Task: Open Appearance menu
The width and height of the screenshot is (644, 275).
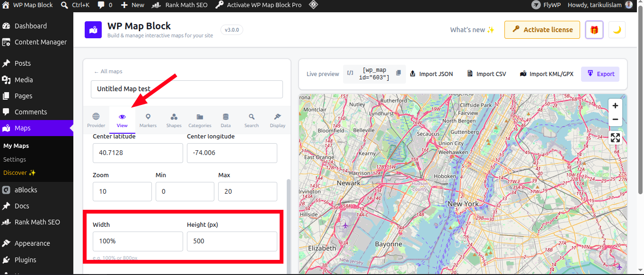Action: pos(36,243)
